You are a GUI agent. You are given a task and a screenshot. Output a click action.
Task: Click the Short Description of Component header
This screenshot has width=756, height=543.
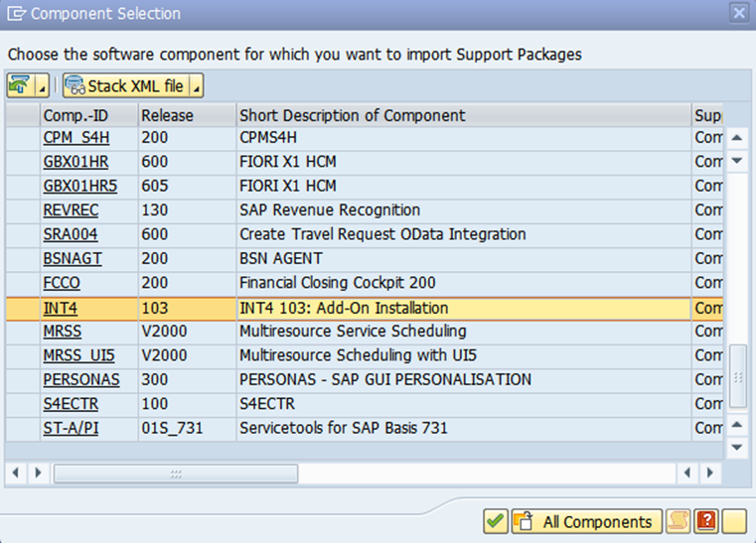click(464, 115)
